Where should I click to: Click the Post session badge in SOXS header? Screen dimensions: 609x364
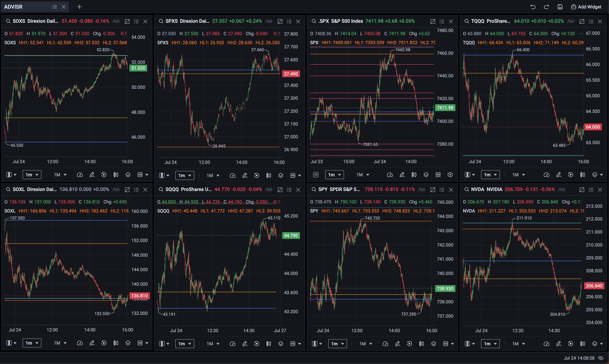point(116,21)
